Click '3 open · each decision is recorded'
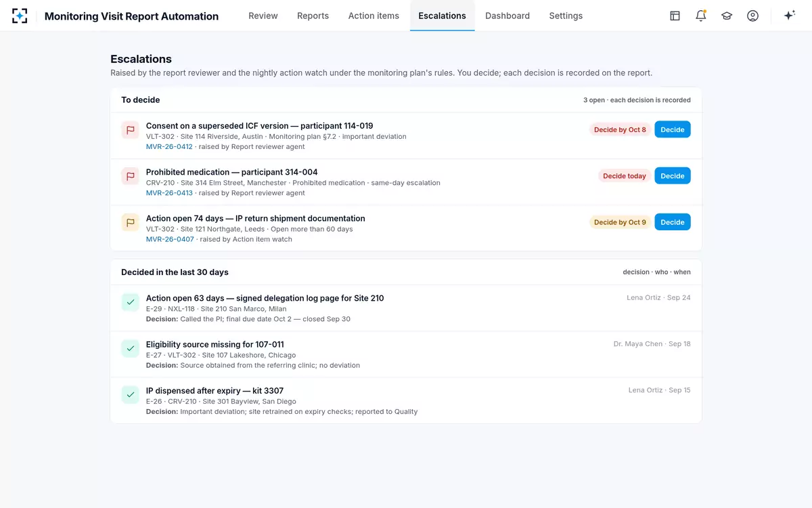This screenshot has height=508, width=812. pyautogui.click(x=637, y=100)
